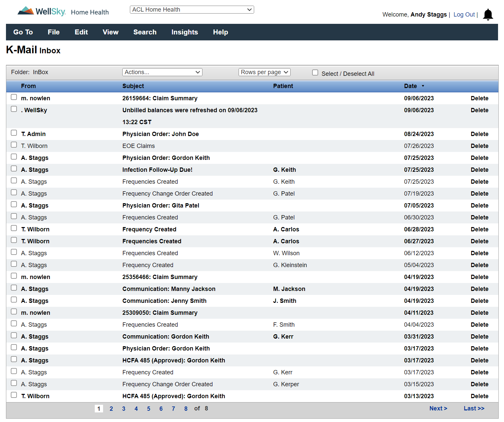Check the box next to 26159664: Claim Summary

(x=14, y=97)
